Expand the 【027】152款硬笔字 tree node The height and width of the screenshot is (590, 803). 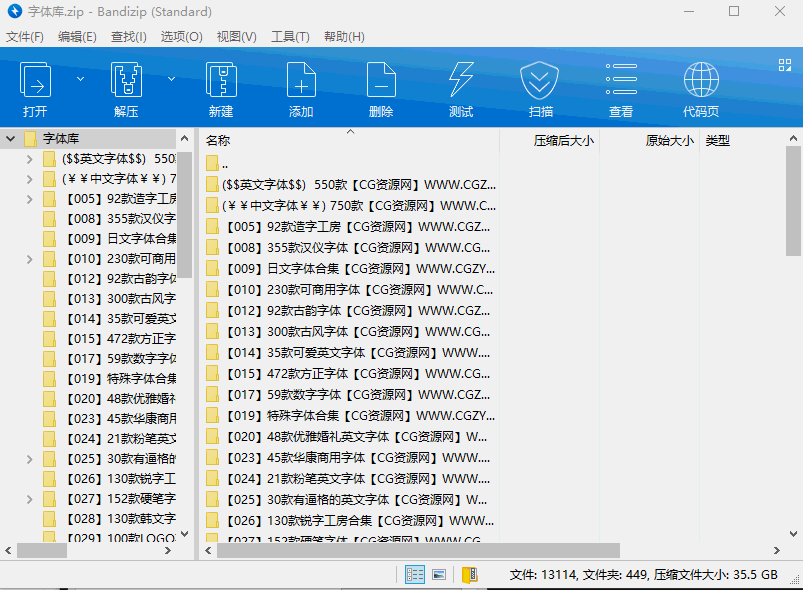[29, 499]
